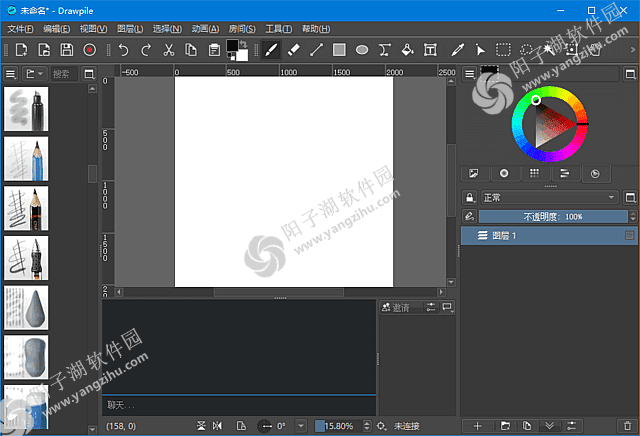The image size is (640, 436).
Task: Open layer properties icon at panel bottom
Action: point(571,426)
